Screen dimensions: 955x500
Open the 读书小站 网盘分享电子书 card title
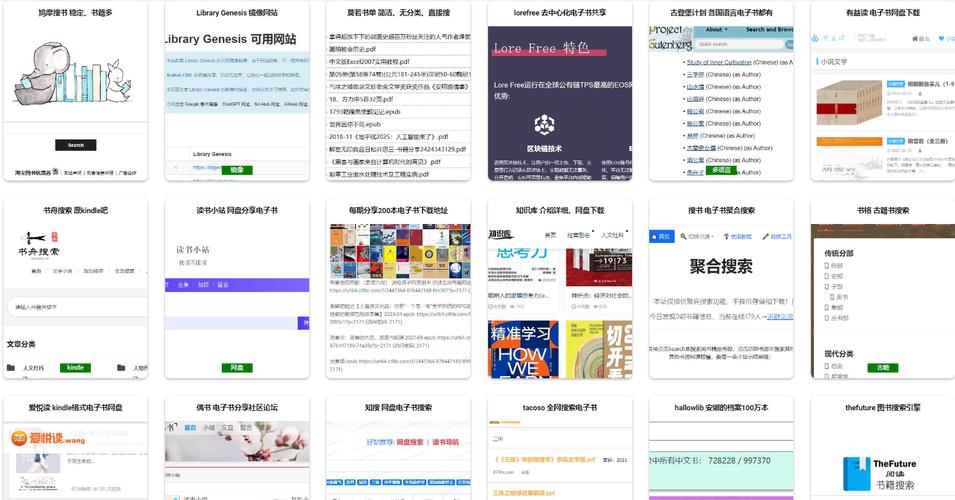click(237, 210)
